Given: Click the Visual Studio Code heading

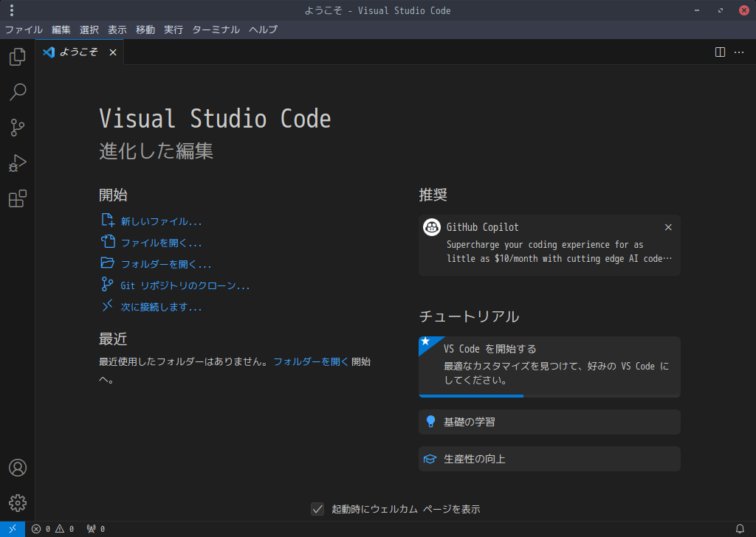Looking at the screenshot, I should [x=215, y=119].
